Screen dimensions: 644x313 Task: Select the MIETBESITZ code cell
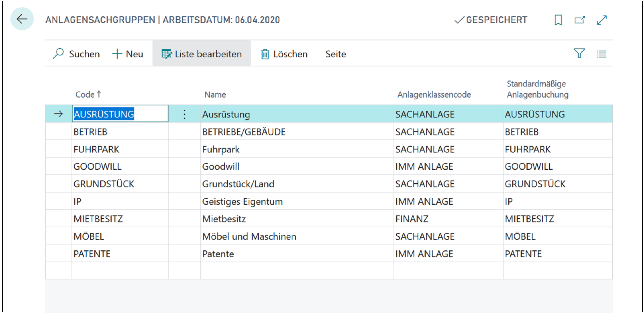(120, 219)
